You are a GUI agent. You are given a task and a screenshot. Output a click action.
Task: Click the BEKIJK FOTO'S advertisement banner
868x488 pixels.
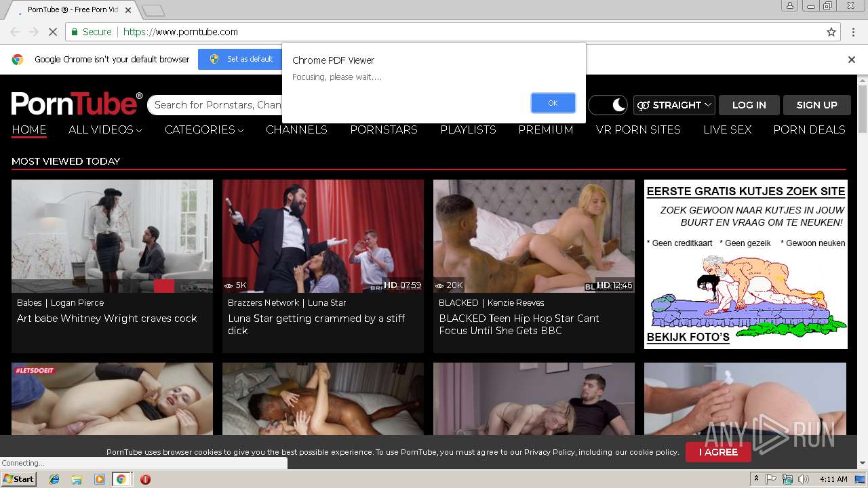click(745, 264)
